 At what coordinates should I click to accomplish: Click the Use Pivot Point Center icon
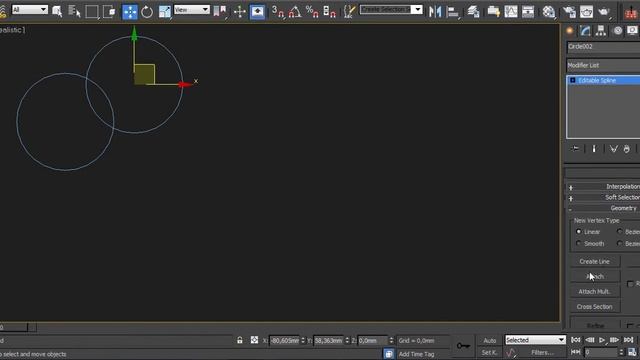(x=220, y=11)
